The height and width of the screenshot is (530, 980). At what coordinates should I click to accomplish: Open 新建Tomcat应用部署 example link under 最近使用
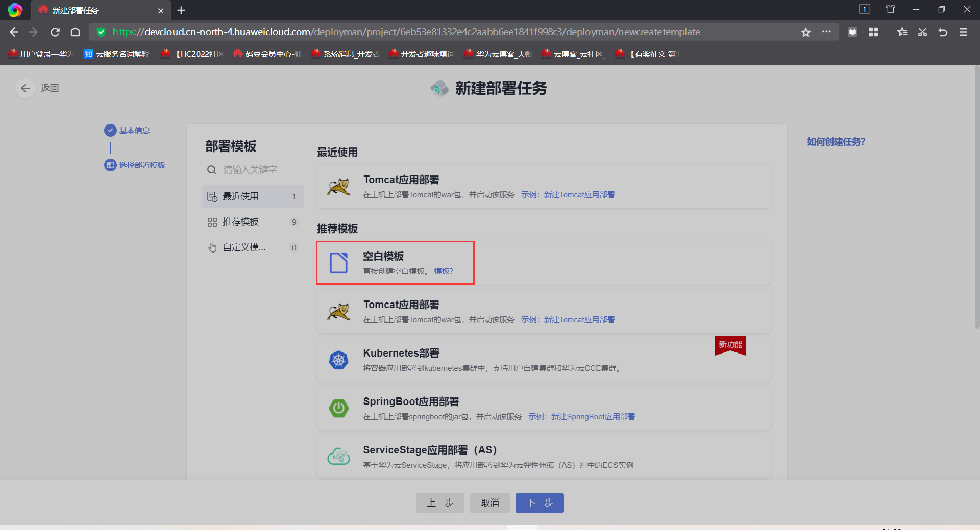coord(579,195)
